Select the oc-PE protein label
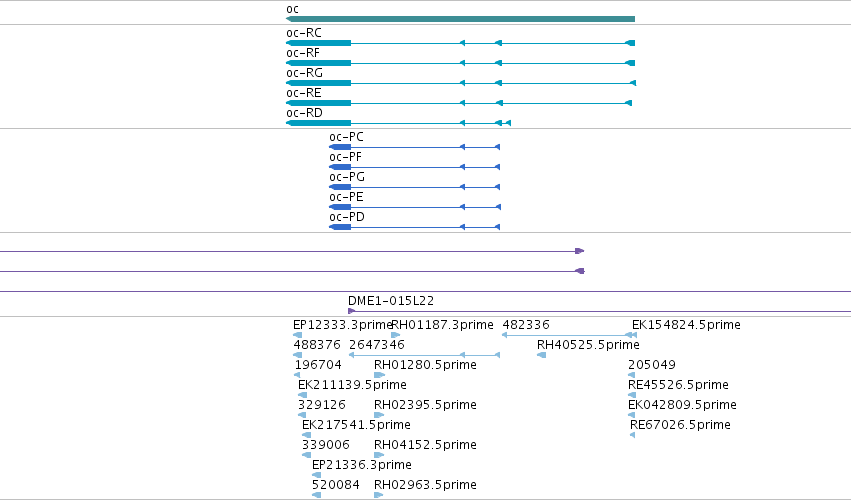 pyautogui.click(x=346, y=198)
